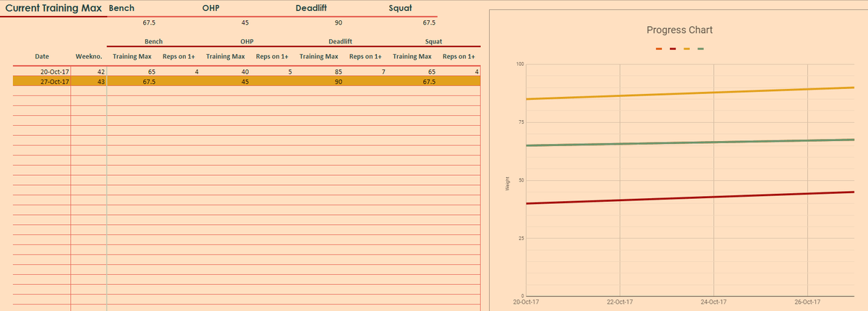Click the 100 label on the vertical axis

coord(520,64)
